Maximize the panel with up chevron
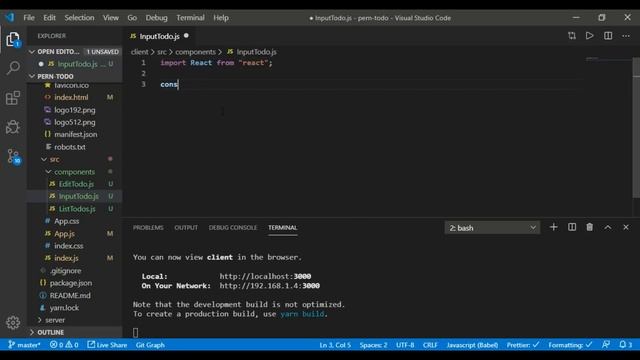Viewport: 640px width, 360px height. (x=608, y=227)
